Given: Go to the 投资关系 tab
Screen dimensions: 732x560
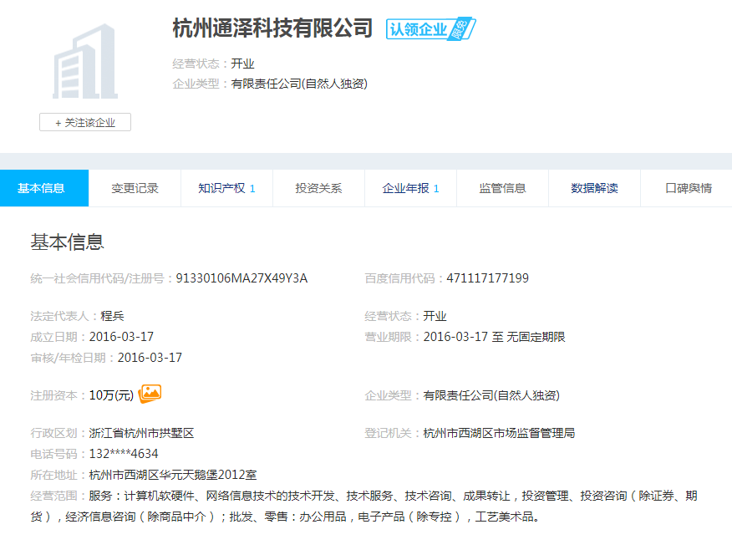Looking at the screenshot, I should coord(318,188).
